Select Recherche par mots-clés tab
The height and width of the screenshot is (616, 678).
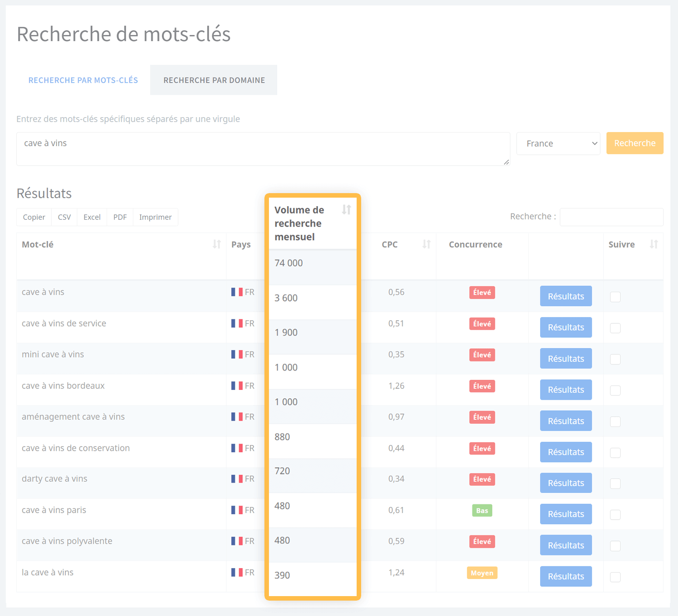83,80
